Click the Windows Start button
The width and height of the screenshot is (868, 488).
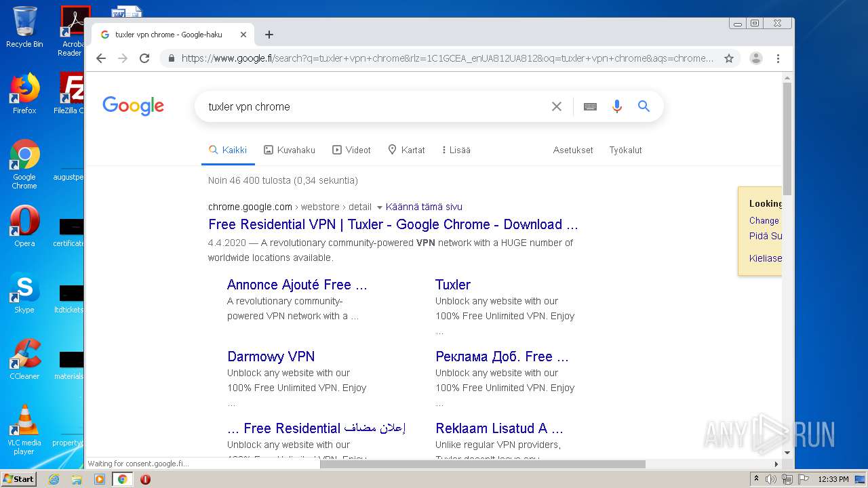[19, 479]
